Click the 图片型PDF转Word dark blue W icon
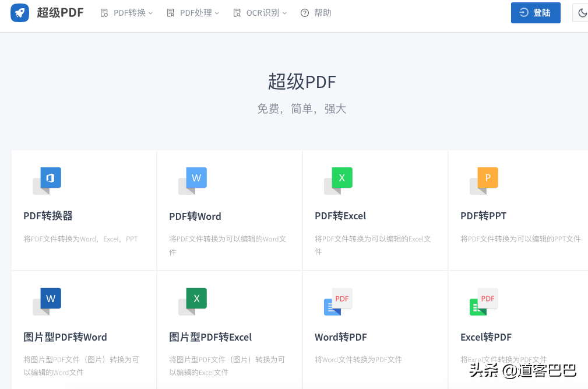Viewport: 588px width, 389px height. (47, 302)
